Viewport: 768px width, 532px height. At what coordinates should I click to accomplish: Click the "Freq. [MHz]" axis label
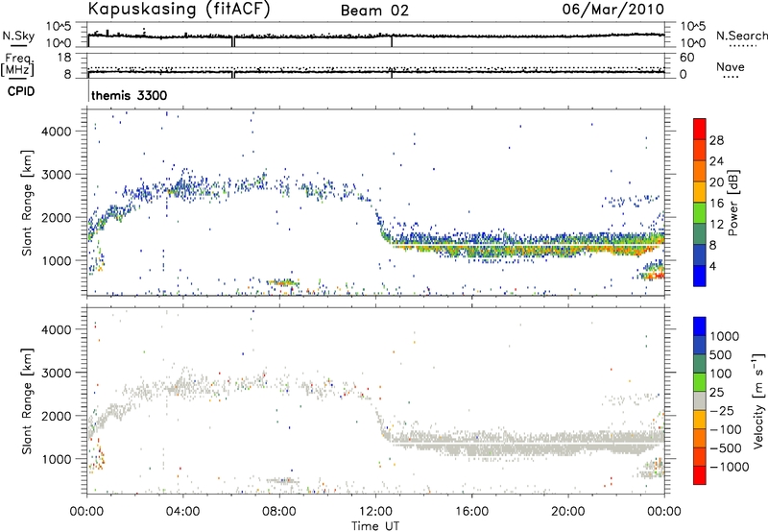coord(18,64)
